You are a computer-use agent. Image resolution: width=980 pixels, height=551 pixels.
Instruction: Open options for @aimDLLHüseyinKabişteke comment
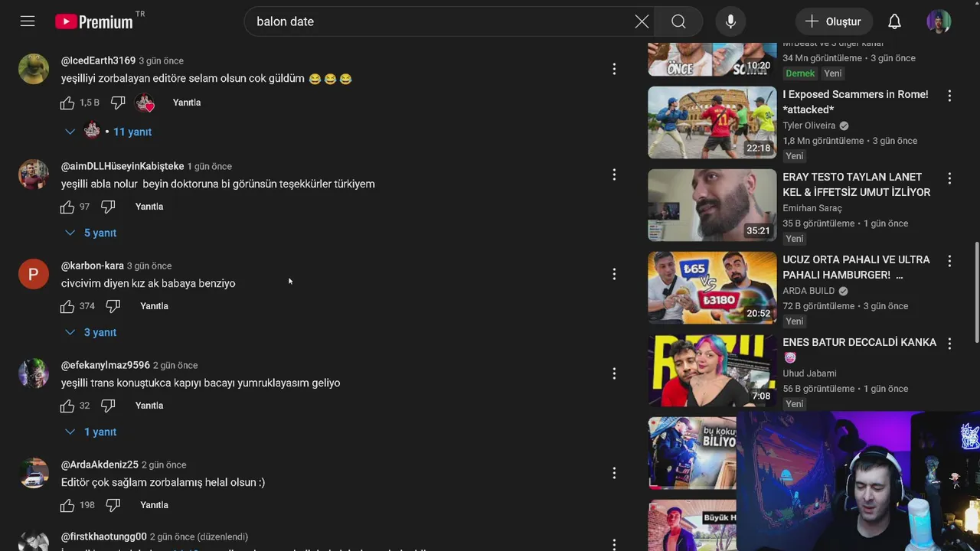[x=614, y=174]
